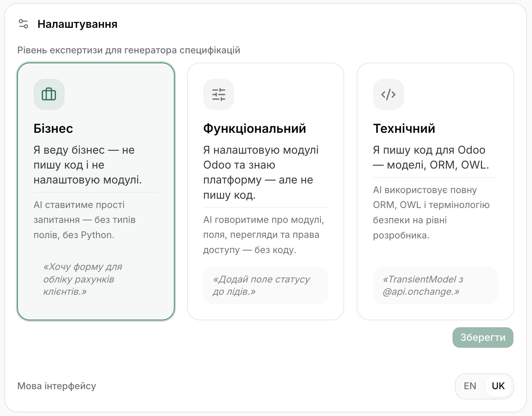Click the briefcase icon on Бізнес card

tap(49, 94)
